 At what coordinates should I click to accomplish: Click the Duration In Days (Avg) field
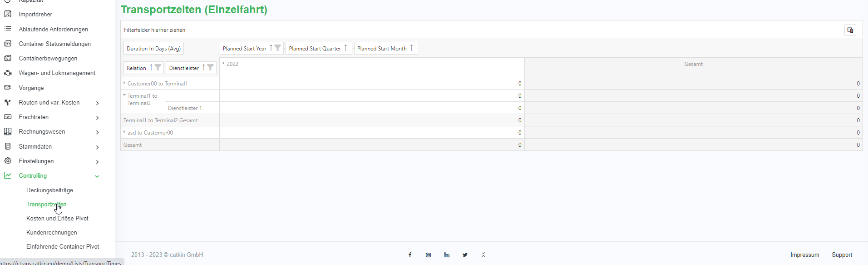tap(153, 49)
